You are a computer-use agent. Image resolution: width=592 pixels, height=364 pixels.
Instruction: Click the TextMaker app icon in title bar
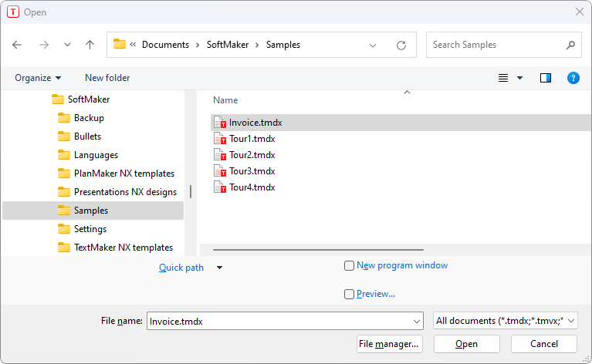(13, 12)
